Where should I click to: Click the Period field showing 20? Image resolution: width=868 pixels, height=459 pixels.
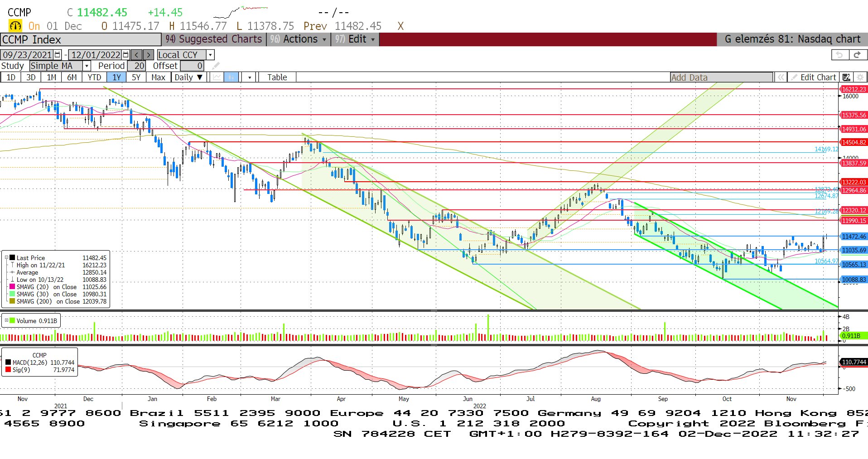click(137, 66)
